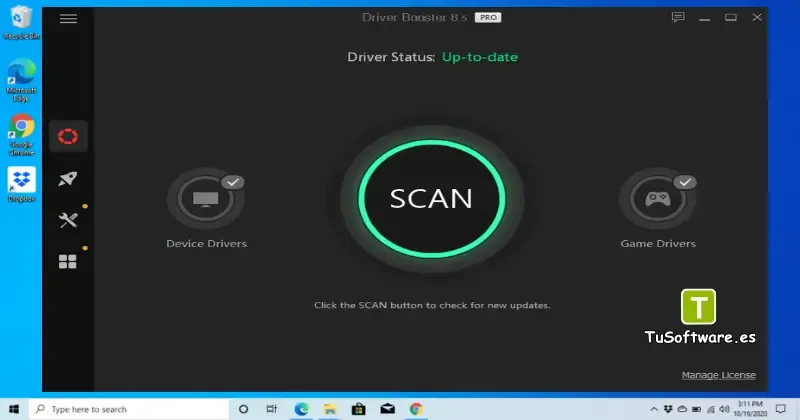The image size is (800, 420).
Task: Open the feedback chat icon in title bar
Action: coord(678,17)
